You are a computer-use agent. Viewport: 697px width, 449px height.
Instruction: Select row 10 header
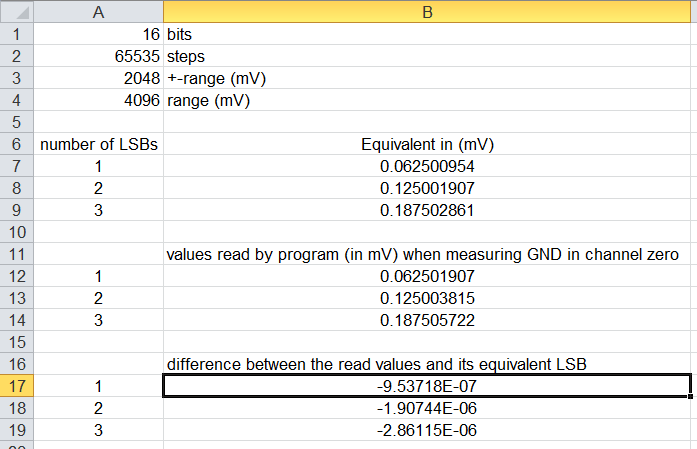tap(16, 232)
